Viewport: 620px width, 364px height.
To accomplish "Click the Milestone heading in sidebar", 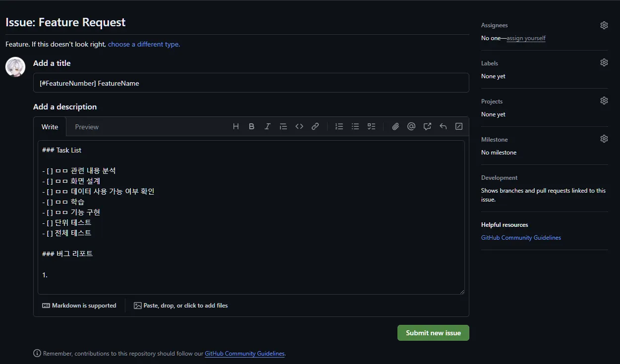I will pyautogui.click(x=494, y=140).
